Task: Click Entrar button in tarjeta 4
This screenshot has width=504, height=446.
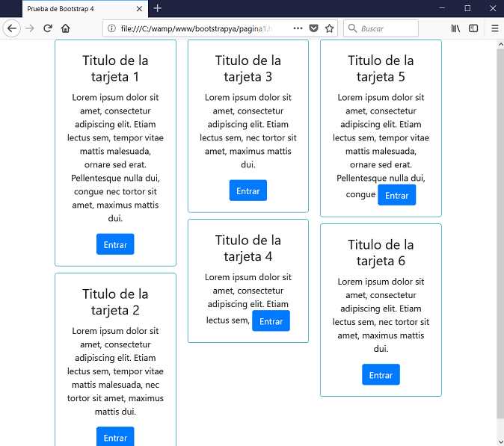Action: (x=271, y=320)
